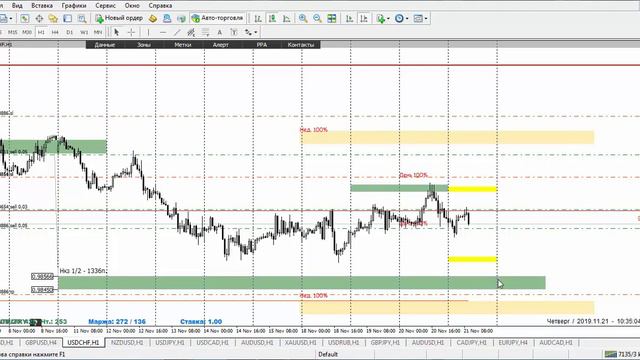This screenshot has height=360, width=640.
Task: Click the Метки panel button
Action: pyautogui.click(x=183, y=44)
